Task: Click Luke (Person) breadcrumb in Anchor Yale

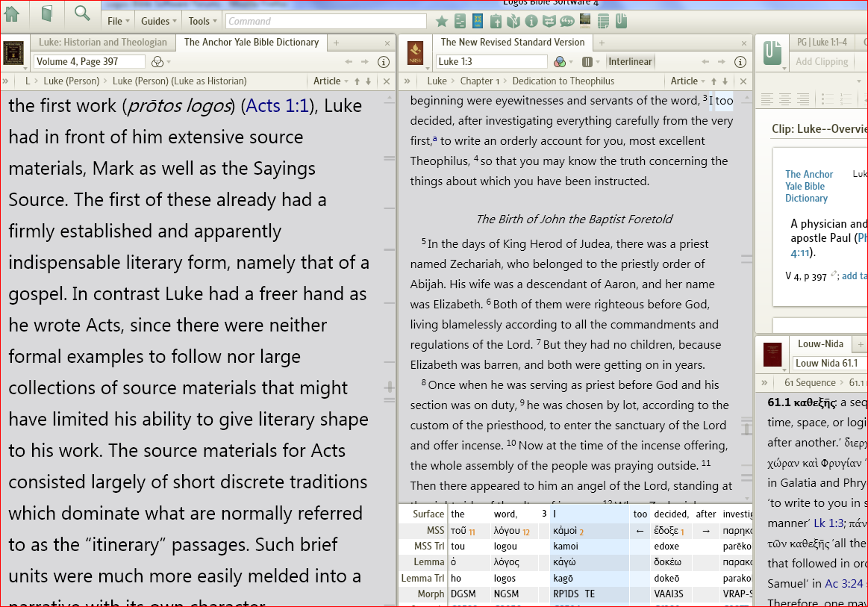Action: (71, 81)
